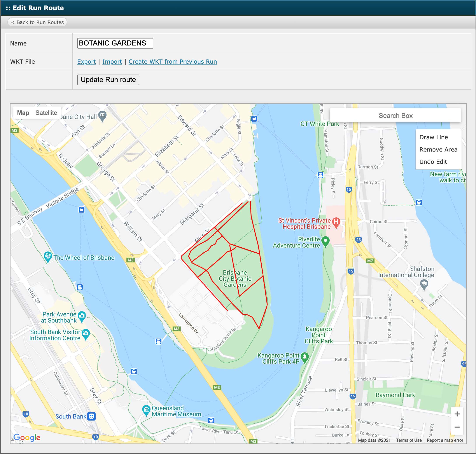Click the Update Run route button
The image size is (476, 454).
click(x=108, y=80)
